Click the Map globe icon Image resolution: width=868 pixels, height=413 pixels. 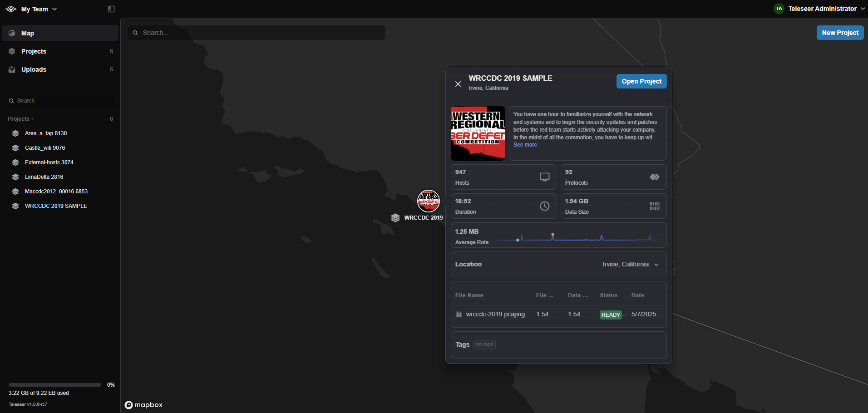pyautogui.click(x=12, y=33)
